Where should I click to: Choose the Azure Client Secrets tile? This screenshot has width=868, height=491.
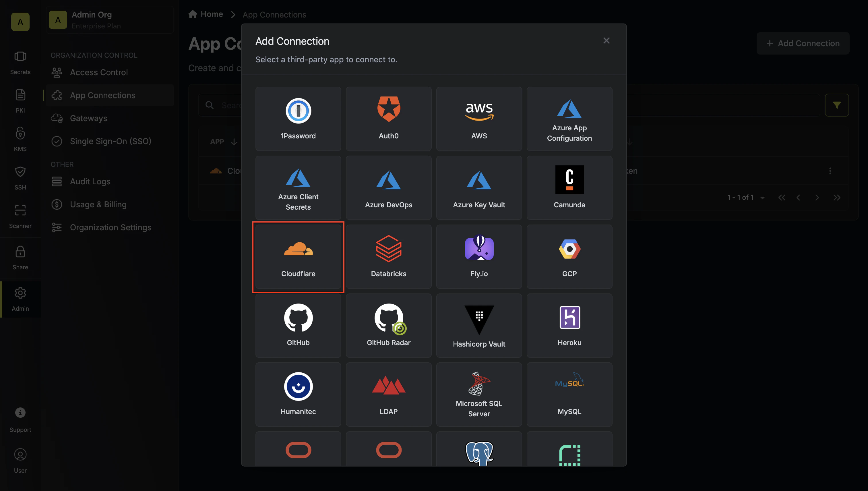298,187
